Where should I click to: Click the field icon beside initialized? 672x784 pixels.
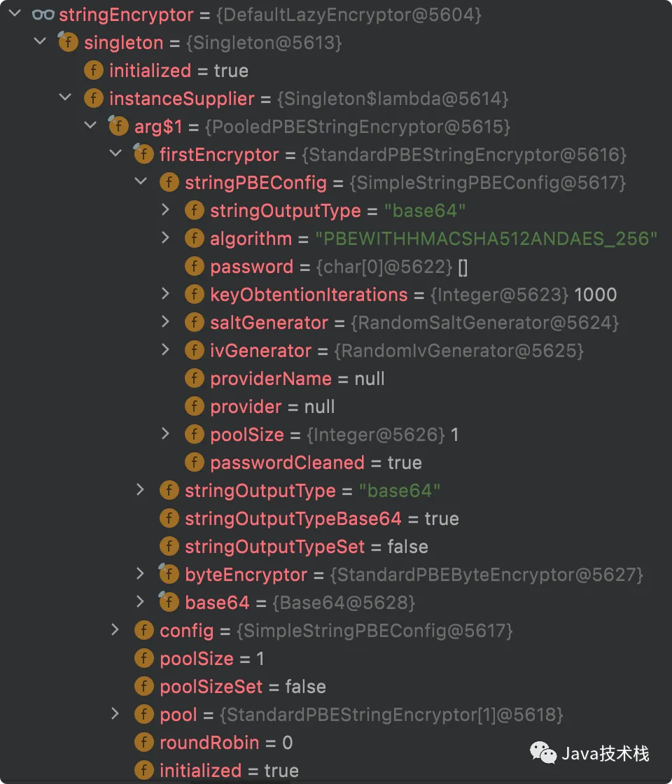click(x=93, y=71)
